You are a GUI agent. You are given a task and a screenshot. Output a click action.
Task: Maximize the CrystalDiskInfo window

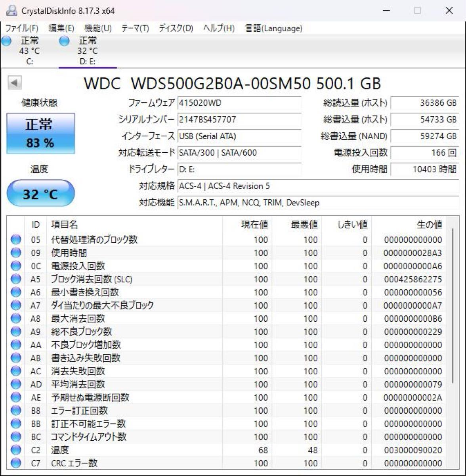pos(417,11)
